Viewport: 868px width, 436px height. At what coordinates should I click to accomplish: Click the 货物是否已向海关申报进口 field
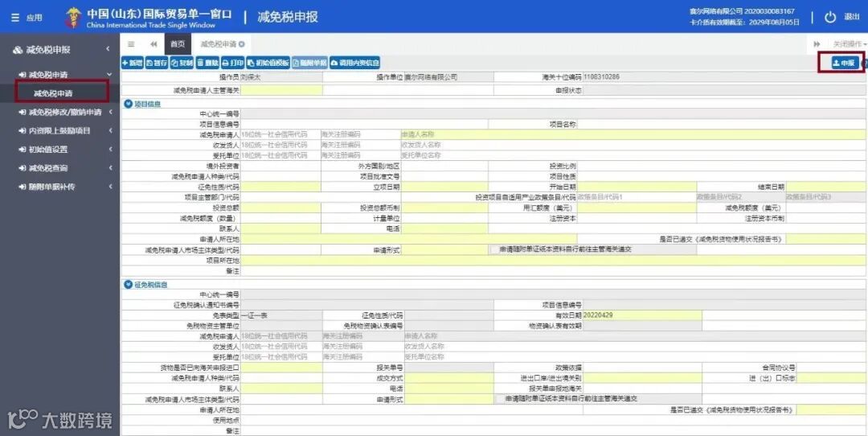(281, 368)
